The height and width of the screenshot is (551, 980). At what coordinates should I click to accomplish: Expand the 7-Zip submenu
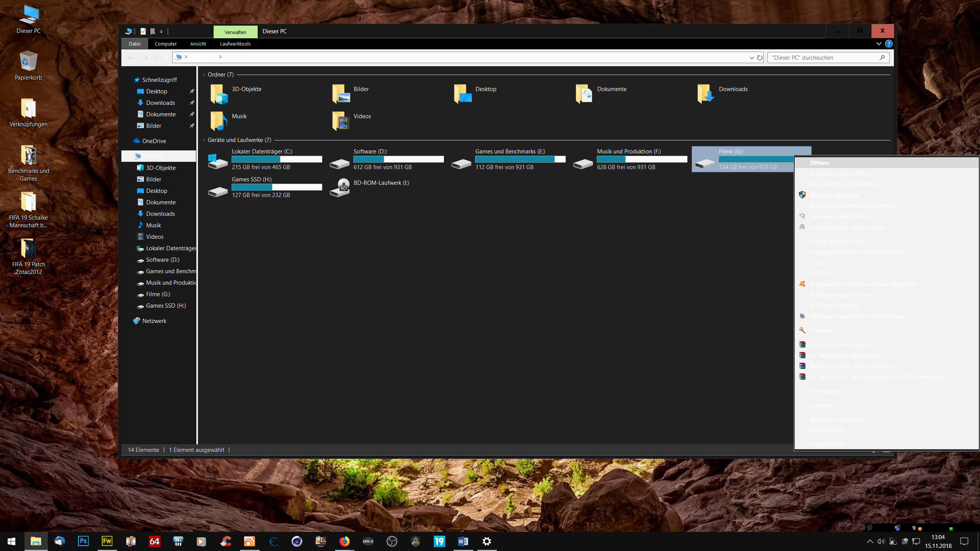817,263
